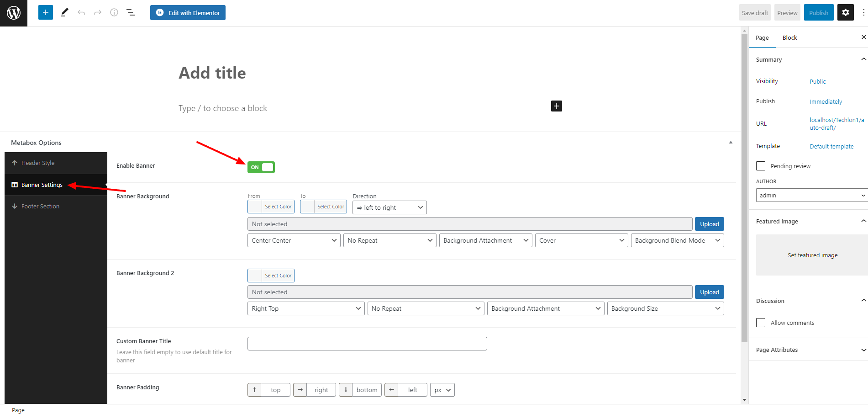Open Banner Background From color picker
Screen dimensions: 868x414
click(271, 207)
